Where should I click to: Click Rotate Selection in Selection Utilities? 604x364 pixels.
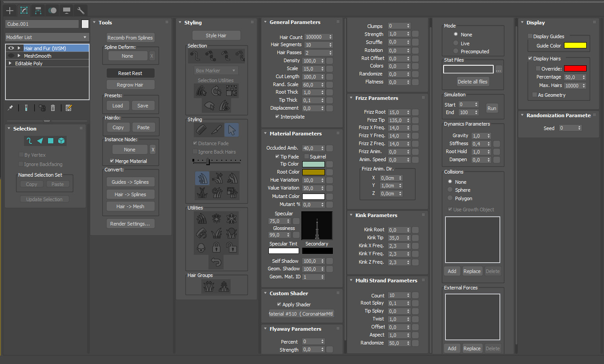pyautogui.click(x=216, y=91)
